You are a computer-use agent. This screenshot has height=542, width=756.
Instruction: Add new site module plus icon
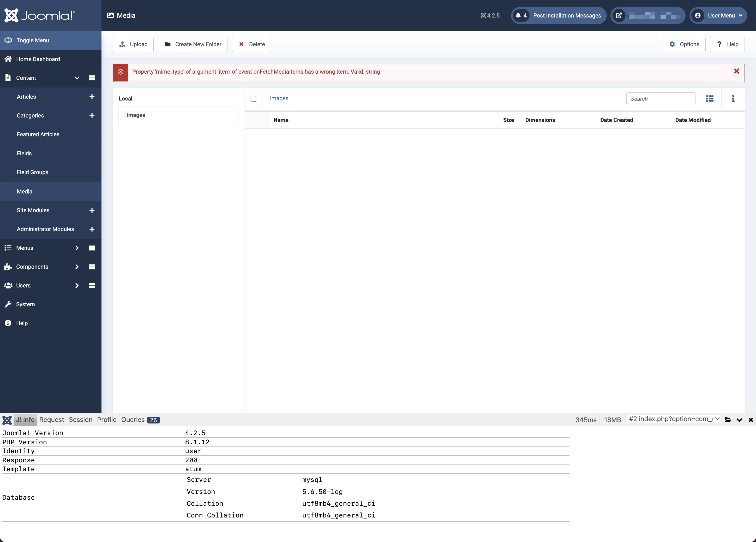click(x=92, y=210)
